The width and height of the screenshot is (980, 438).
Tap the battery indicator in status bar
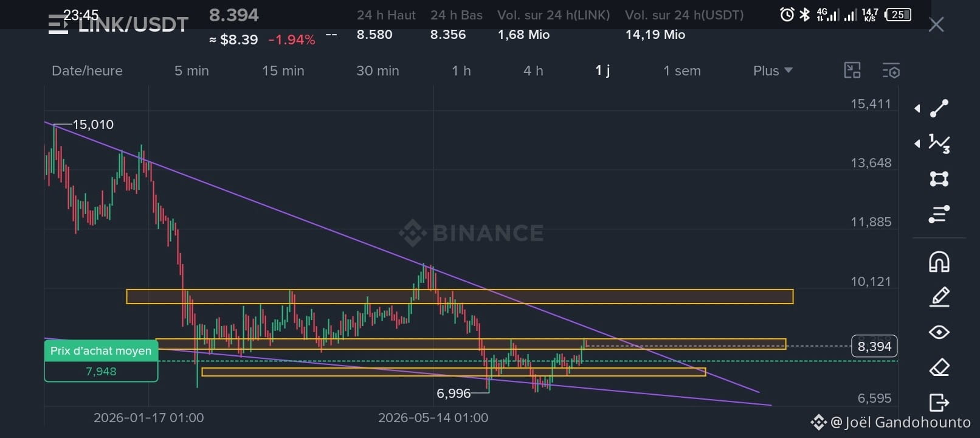[x=899, y=14]
